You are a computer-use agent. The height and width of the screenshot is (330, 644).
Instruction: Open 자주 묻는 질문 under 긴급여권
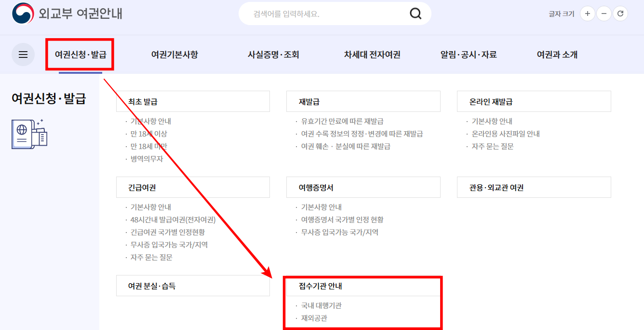tap(151, 257)
